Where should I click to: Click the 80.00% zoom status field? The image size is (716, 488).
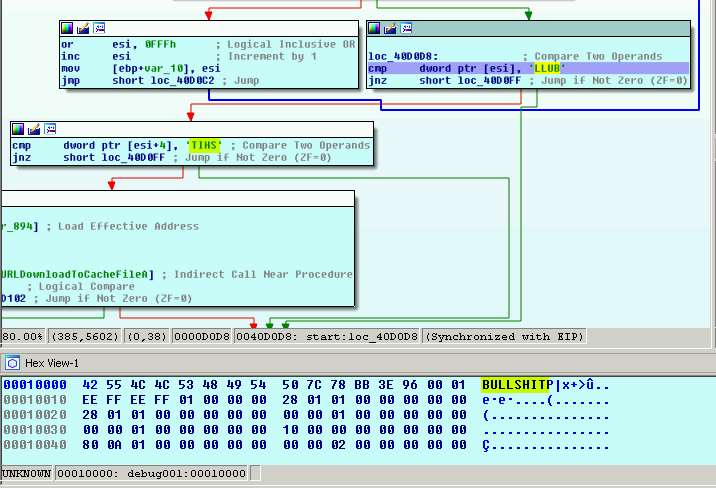point(22,336)
